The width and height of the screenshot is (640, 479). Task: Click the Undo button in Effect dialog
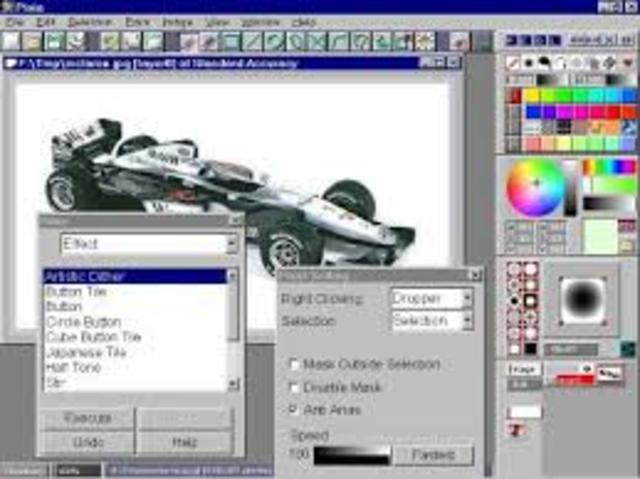coord(88,443)
